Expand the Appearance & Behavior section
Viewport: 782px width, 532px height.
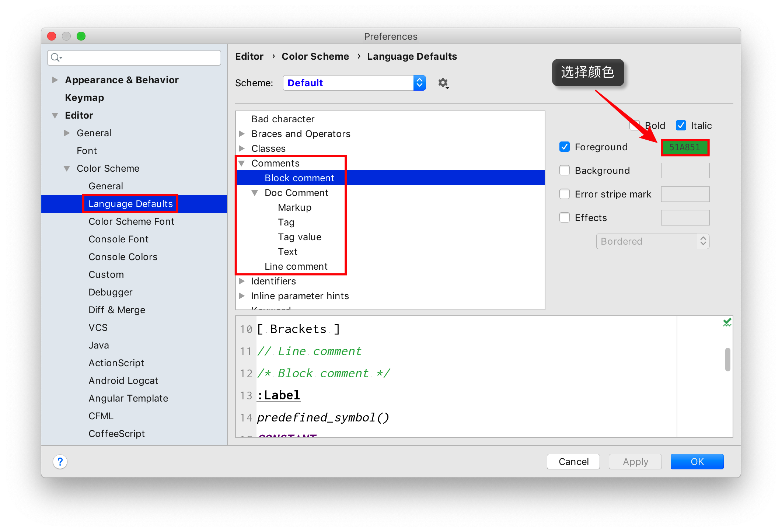click(55, 80)
